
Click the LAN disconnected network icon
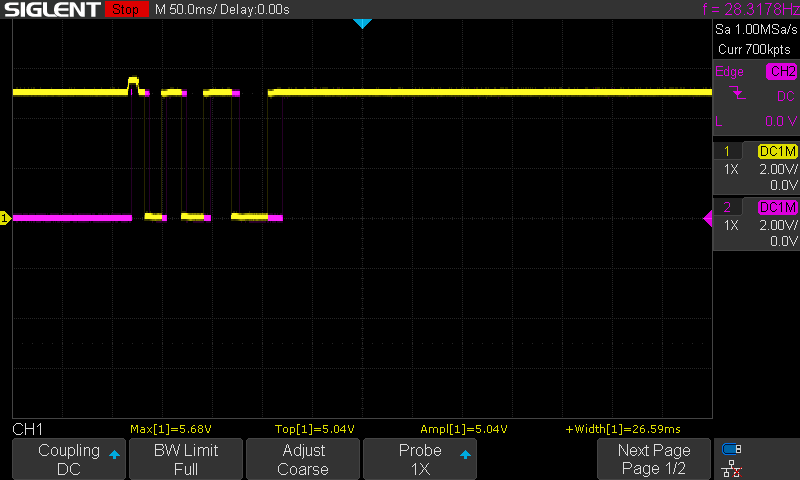coord(732,468)
